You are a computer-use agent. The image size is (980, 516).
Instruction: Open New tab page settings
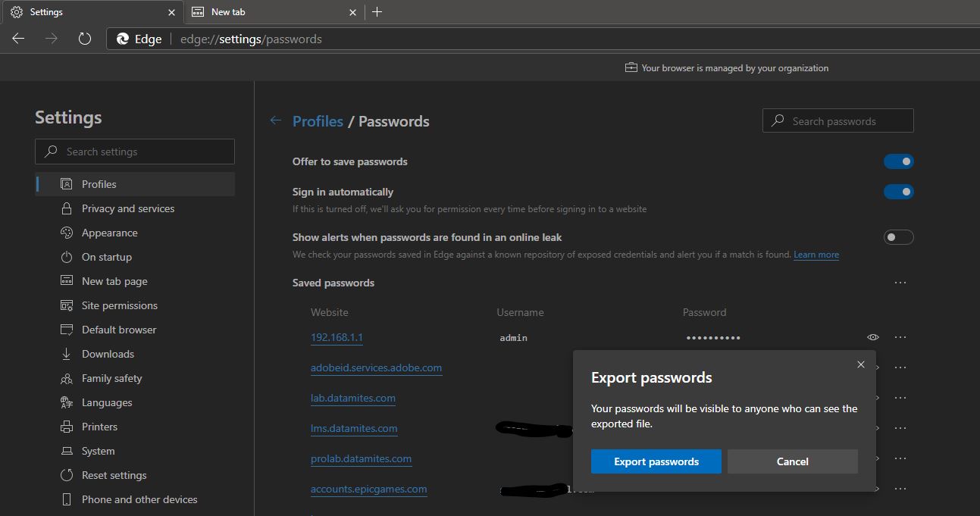113,280
